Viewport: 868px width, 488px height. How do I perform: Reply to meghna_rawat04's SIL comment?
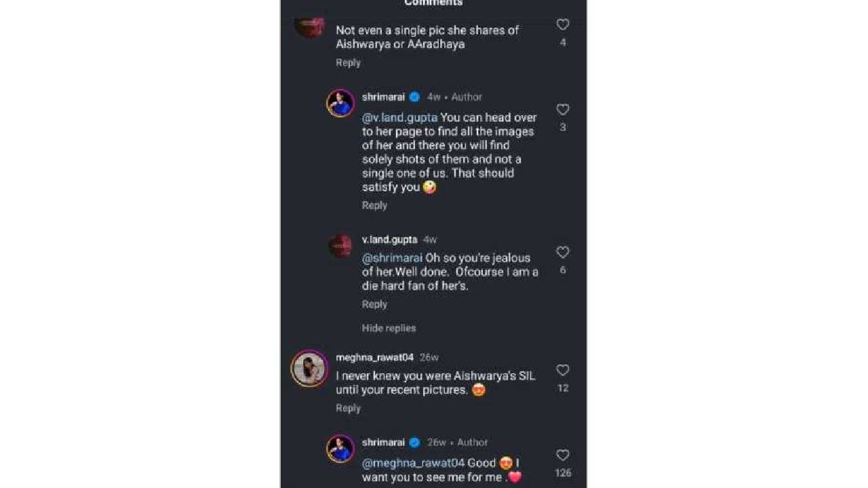point(348,408)
